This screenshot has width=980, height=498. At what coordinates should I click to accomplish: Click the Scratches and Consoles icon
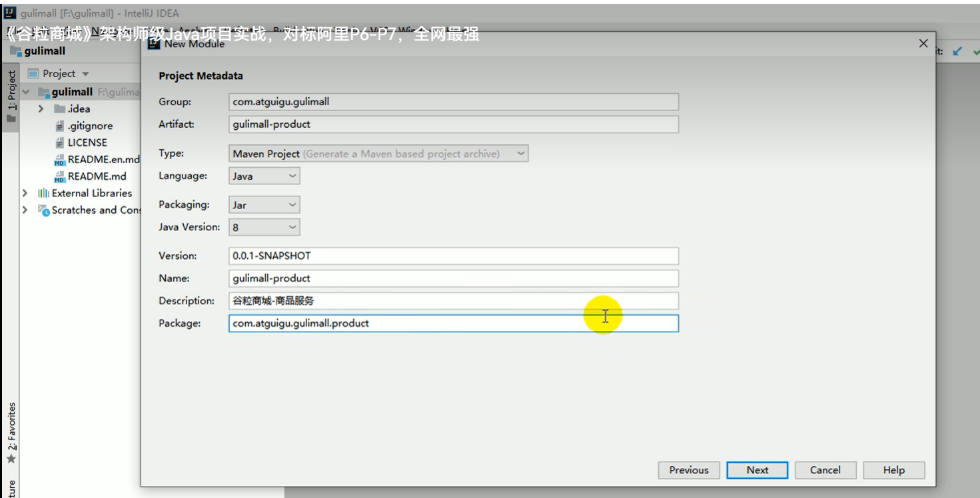(44, 210)
